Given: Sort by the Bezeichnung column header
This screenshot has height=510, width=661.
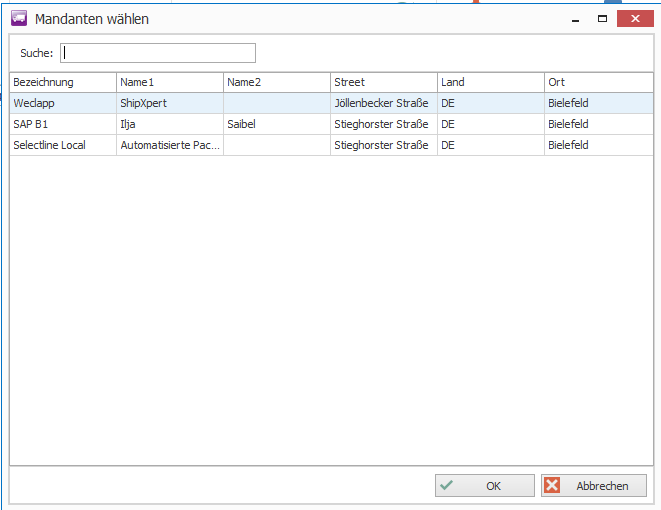Looking at the screenshot, I should point(63,82).
